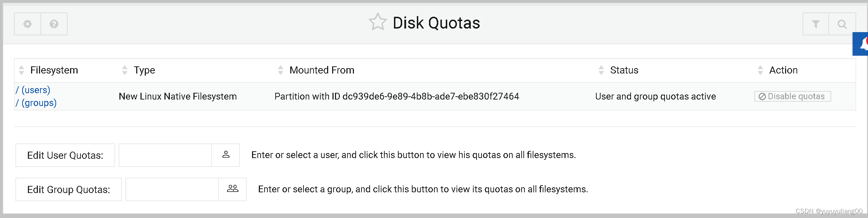Click the Edit User Quotas input field

[x=165, y=155]
